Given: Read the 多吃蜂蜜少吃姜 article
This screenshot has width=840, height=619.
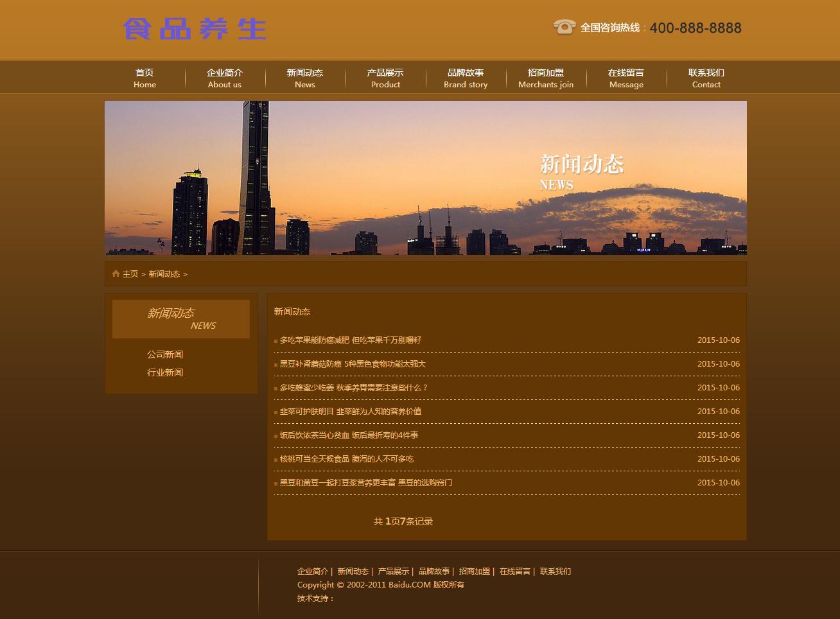Looking at the screenshot, I should [353, 388].
